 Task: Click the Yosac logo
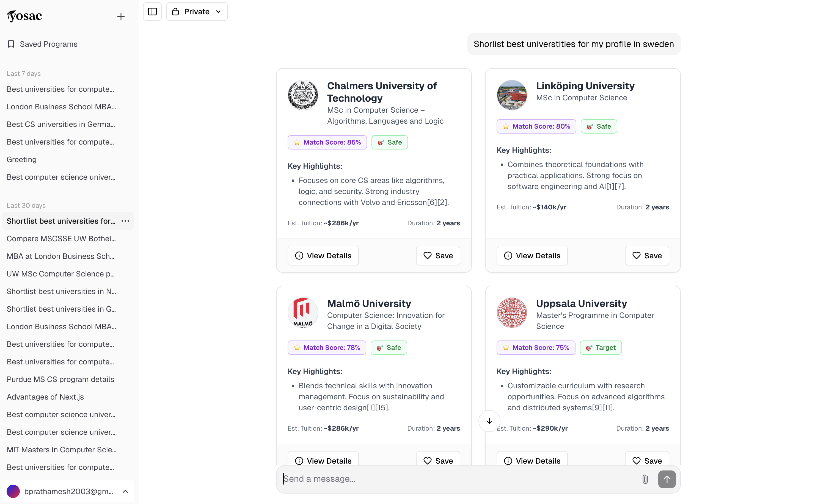(x=24, y=16)
